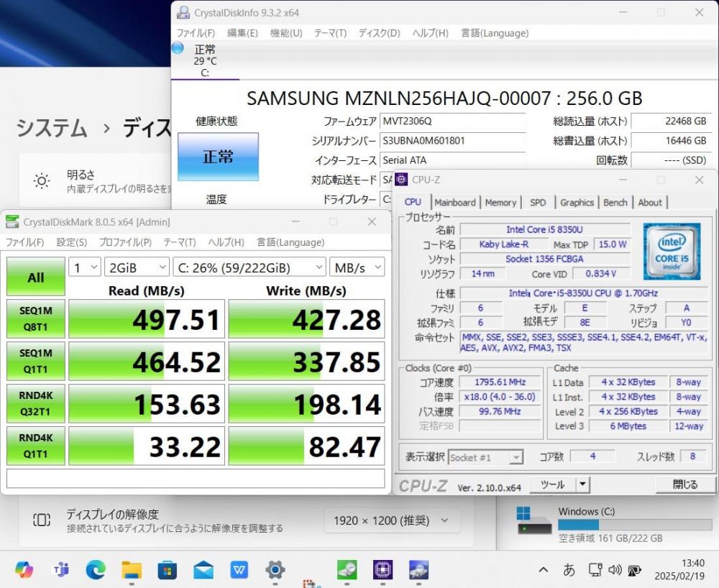Image resolution: width=719 pixels, height=588 pixels.
Task: Open 言語(Language) menu in CrystalDiskMark
Action: coord(290,242)
